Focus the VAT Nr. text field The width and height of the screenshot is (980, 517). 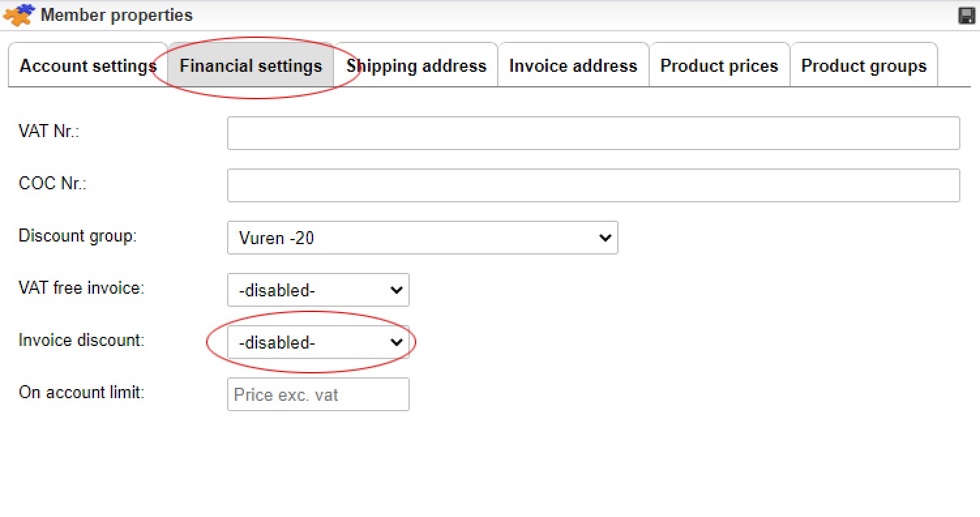[x=593, y=133]
